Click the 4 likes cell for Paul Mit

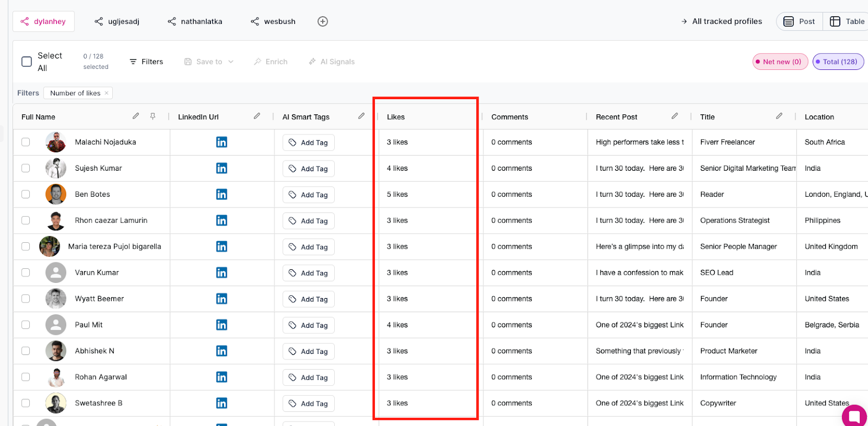[397, 325]
